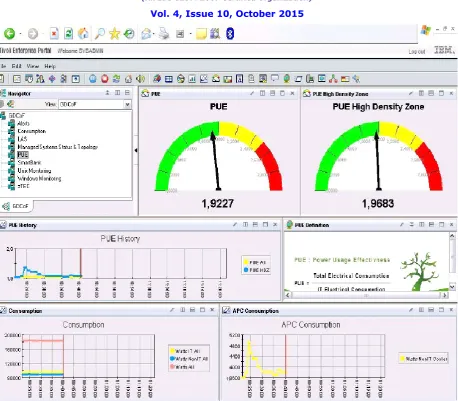Click scroll-right arrow in PUE Definition panel

(x=444, y=295)
